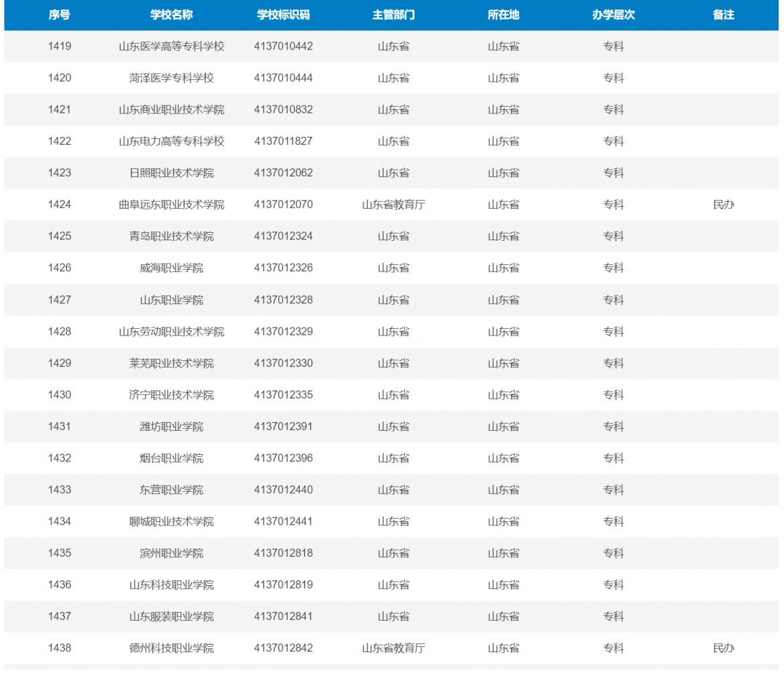The height and width of the screenshot is (679, 784).
Task: Select school name 山东职业学院
Action: (172, 300)
